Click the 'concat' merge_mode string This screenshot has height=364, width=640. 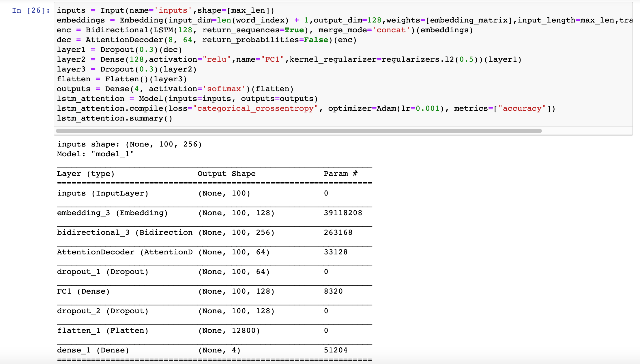point(391,30)
